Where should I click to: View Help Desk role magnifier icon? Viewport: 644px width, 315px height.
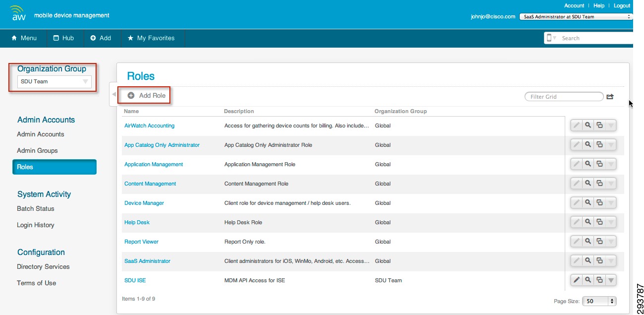(x=588, y=222)
